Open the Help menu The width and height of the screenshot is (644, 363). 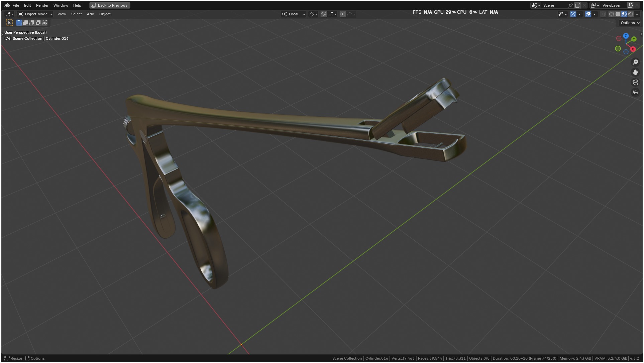[x=77, y=5]
